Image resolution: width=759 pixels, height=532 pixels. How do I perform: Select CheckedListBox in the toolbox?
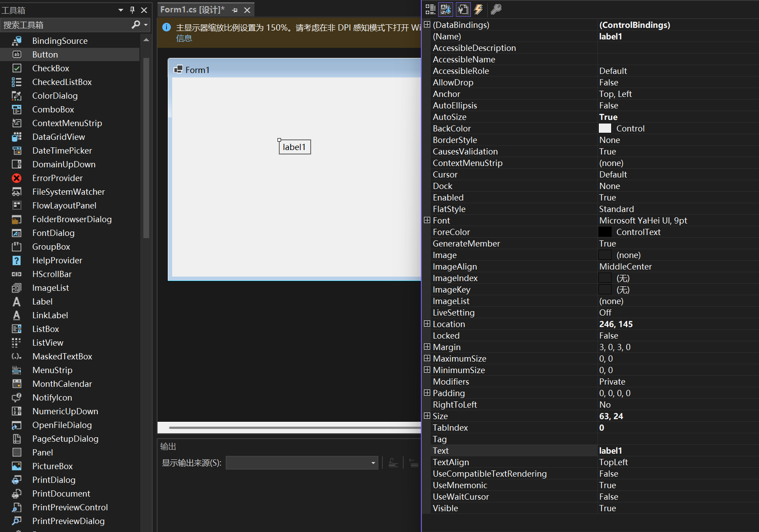(x=70, y=82)
